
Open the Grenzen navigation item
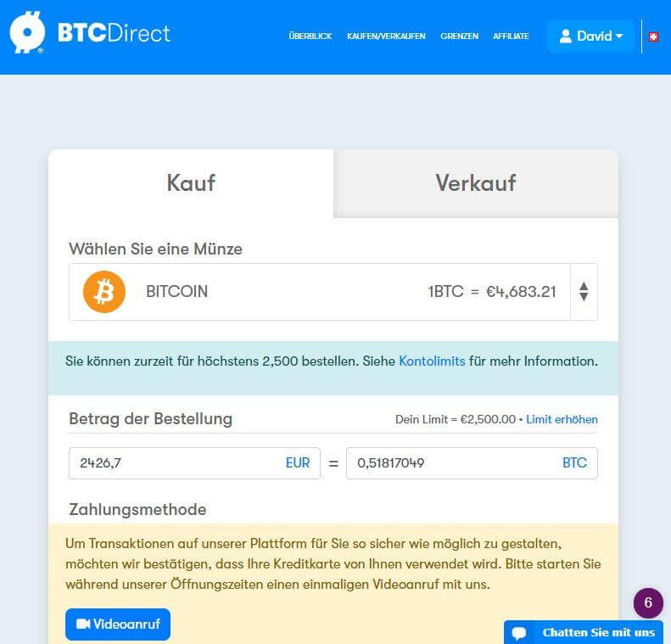459,36
